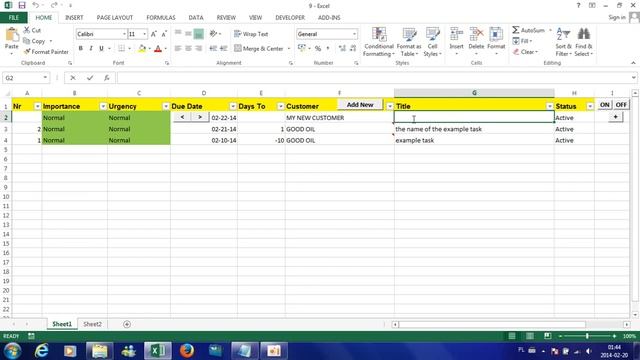Image resolution: width=640 pixels, height=360 pixels.
Task: Apply fill color paint bucket
Action: tap(142, 49)
